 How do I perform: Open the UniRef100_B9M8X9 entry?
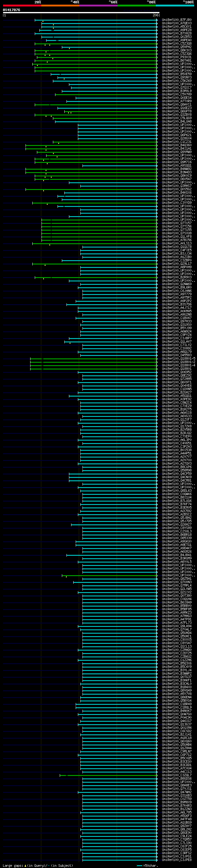[177, 802]
